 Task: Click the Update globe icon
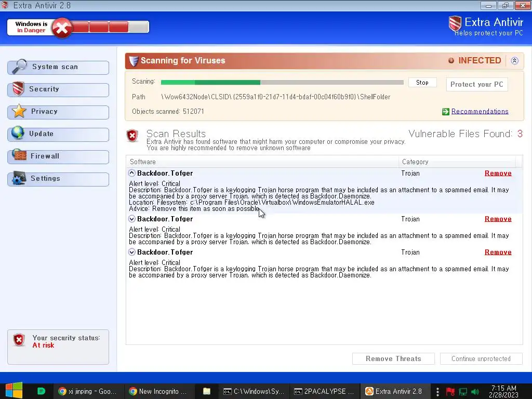(18, 133)
